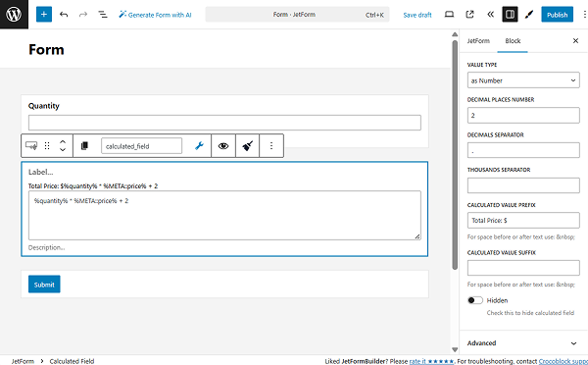Click the wrench icon in block toolbar

click(x=199, y=145)
